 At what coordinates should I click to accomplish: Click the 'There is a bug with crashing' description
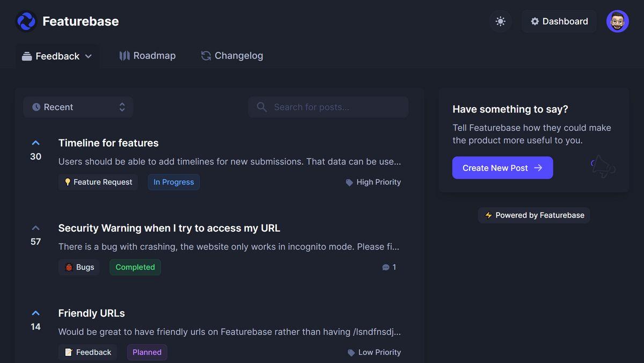tap(229, 247)
